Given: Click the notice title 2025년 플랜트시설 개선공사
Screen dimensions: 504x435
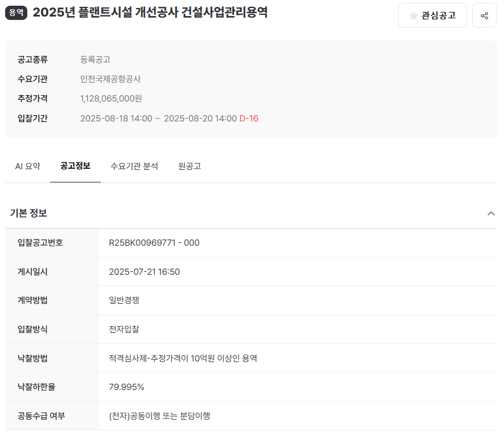Looking at the screenshot, I should tap(150, 13).
